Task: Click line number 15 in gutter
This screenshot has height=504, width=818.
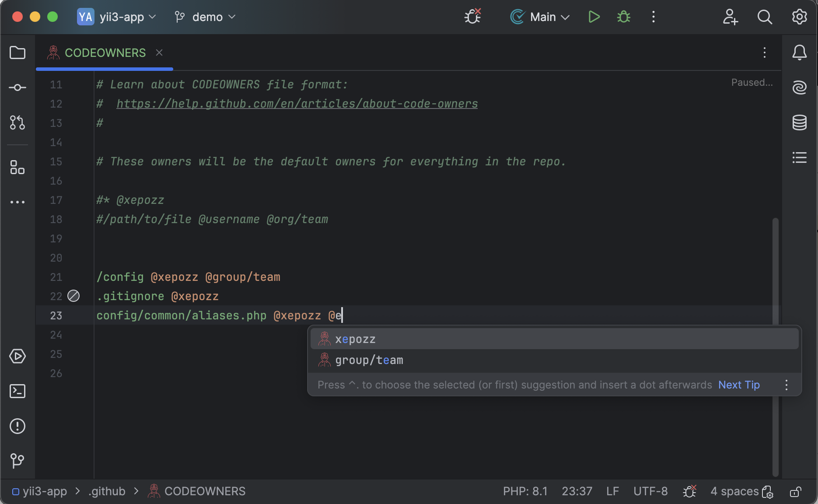Action: pyautogui.click(x=56, y=161)
